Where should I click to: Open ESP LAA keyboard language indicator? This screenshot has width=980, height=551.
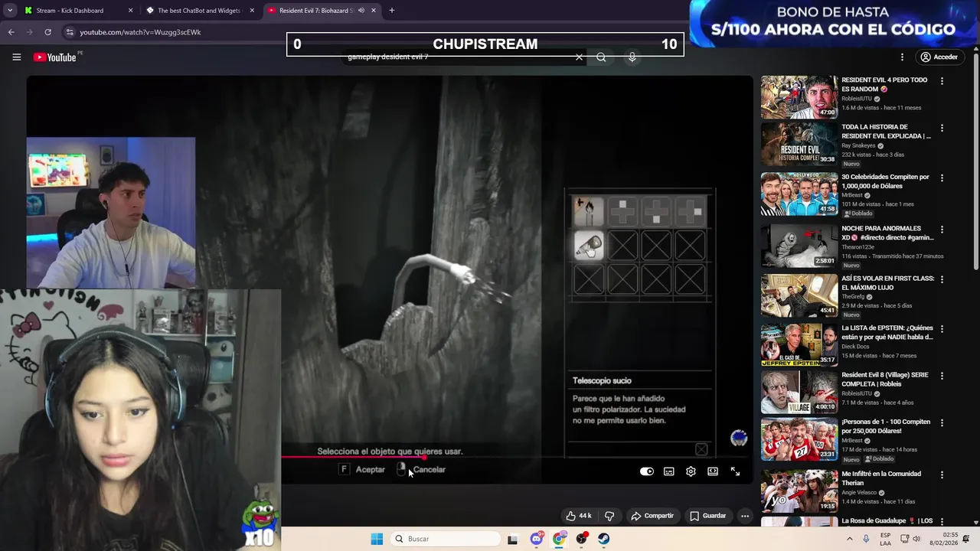885,539
